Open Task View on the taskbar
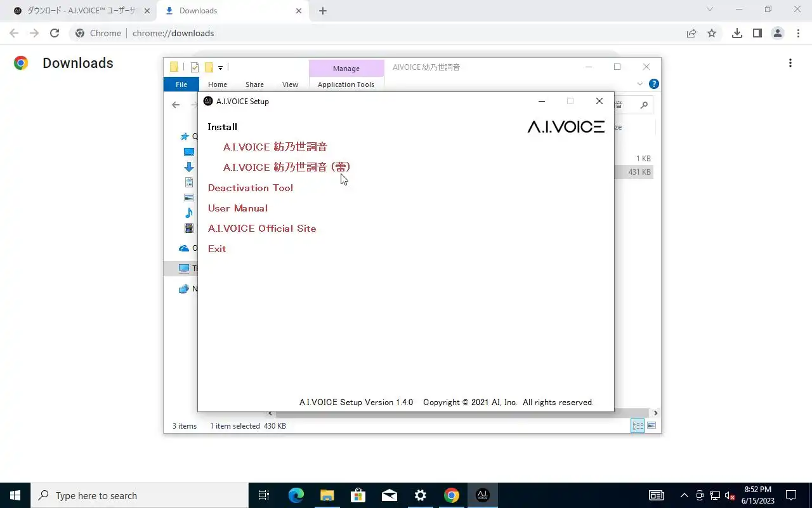Screen dimensions: 812x508 click(x=264, y=495)
